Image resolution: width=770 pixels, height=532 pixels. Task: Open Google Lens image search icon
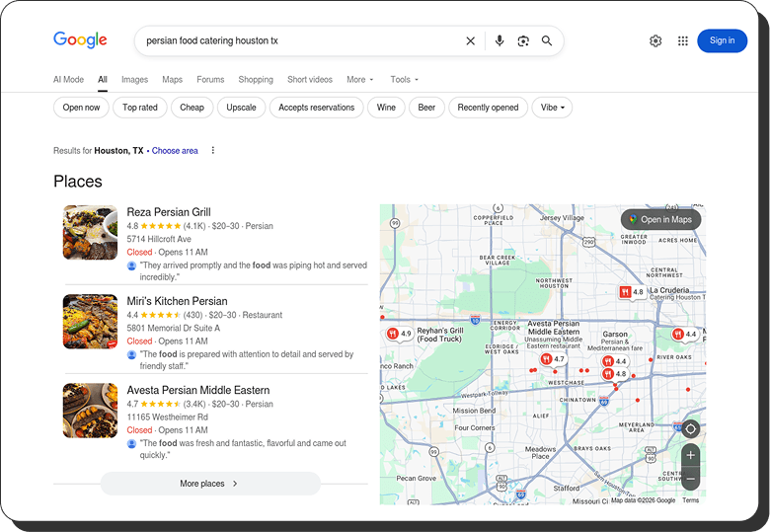(523, 40)
